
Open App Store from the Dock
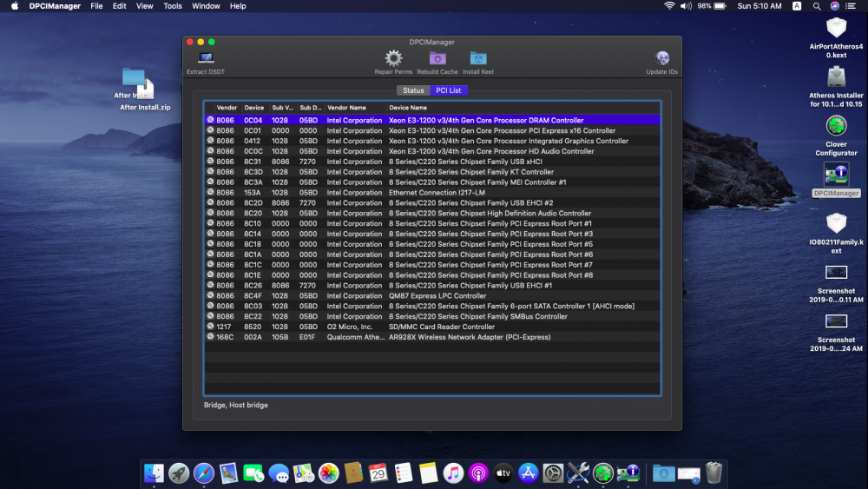528,473
